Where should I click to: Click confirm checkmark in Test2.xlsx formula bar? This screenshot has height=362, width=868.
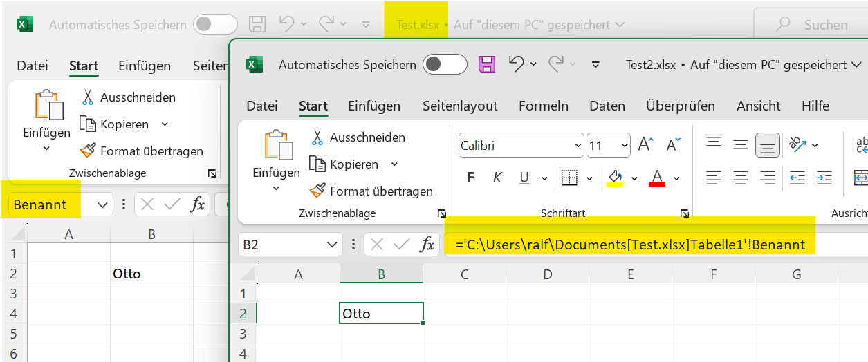[x=403, y=245]
